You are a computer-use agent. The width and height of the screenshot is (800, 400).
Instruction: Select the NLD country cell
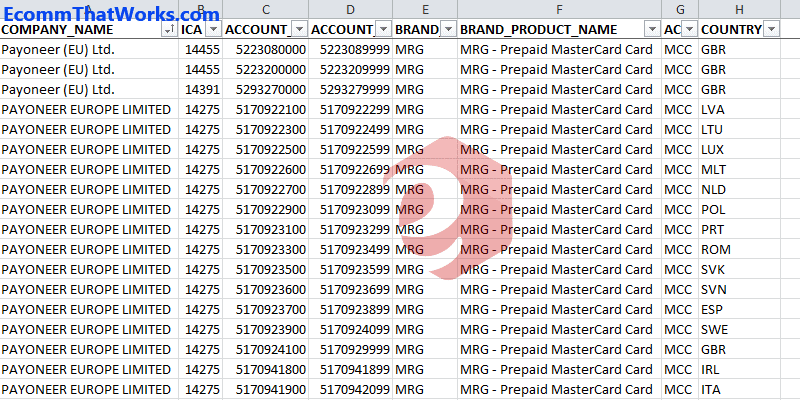point(739,189)
